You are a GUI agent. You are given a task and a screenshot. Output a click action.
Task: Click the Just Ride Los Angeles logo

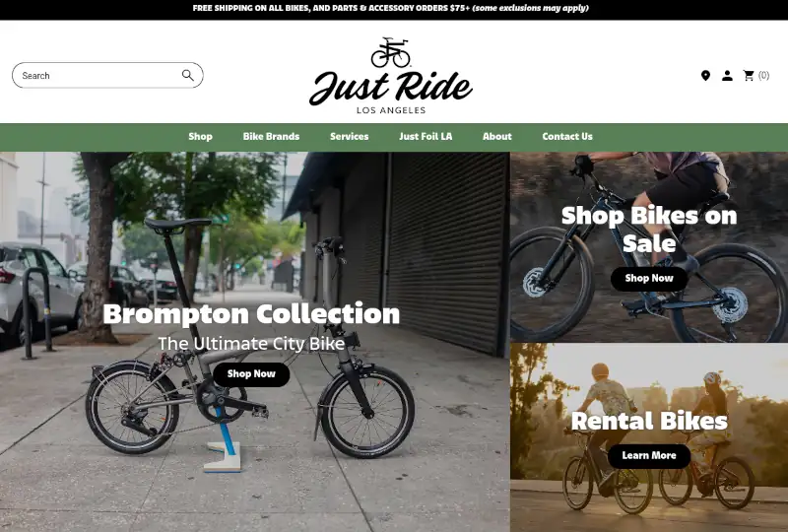point(391,76)
